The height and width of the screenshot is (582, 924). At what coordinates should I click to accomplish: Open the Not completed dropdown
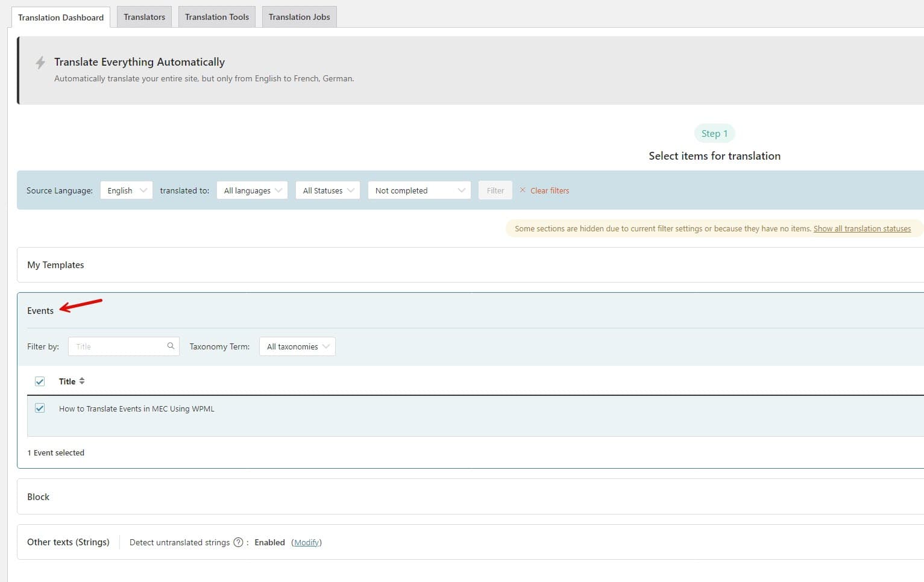point(419,190)
